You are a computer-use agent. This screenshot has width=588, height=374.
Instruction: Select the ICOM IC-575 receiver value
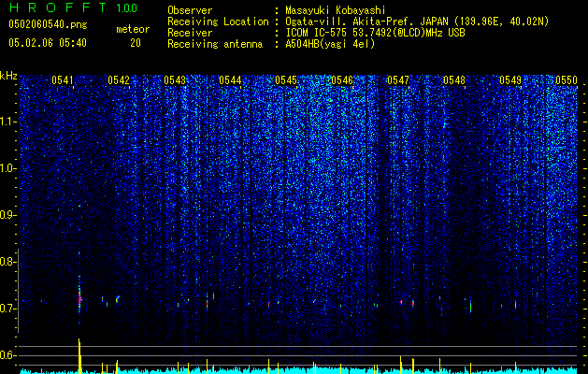(375, 33)
